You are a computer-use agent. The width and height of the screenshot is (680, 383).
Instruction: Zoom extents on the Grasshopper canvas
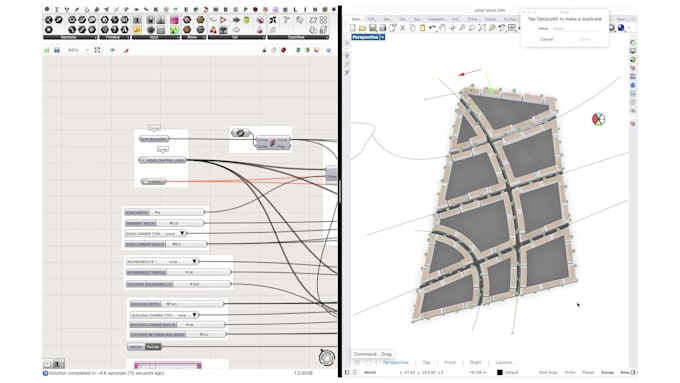coord(97,50)
